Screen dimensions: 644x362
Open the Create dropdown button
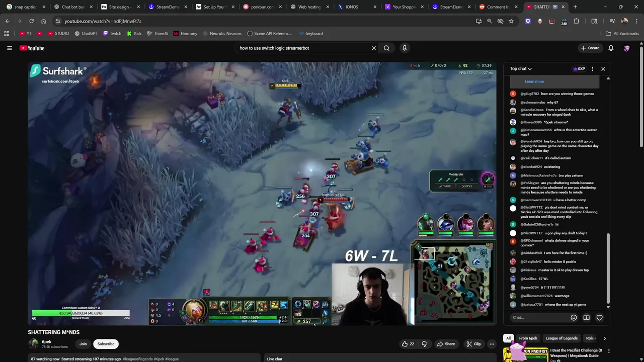[590, 48]
